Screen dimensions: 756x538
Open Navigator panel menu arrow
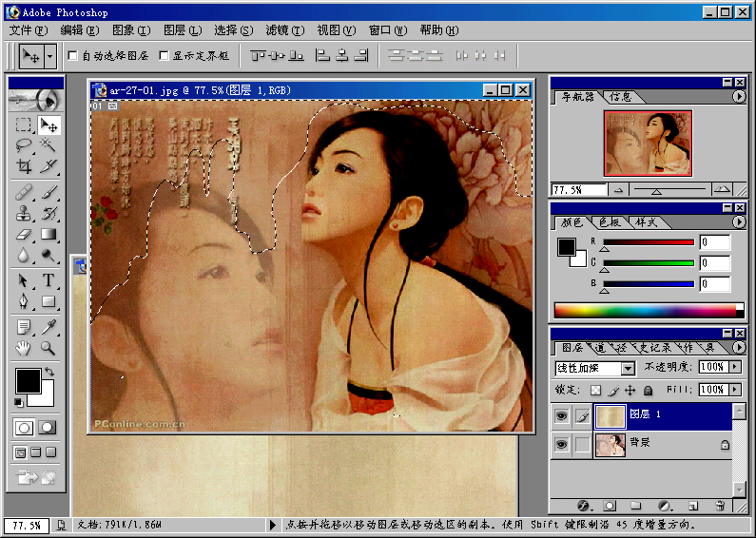coord(739,96)
